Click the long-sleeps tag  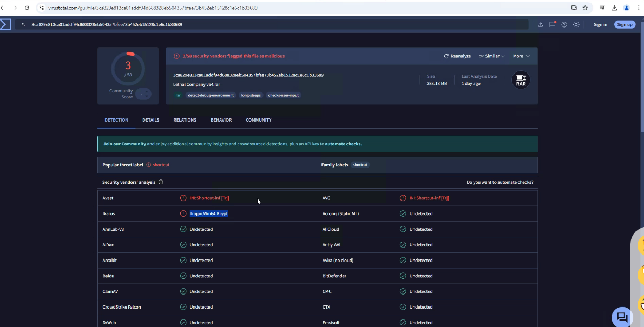pos(251,95)
